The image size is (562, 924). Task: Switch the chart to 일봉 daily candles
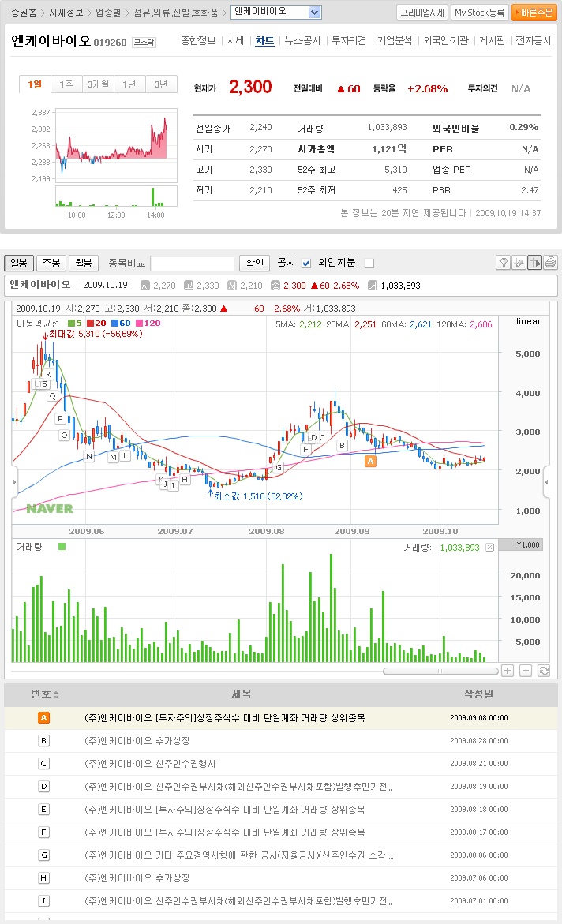(19, 263)
